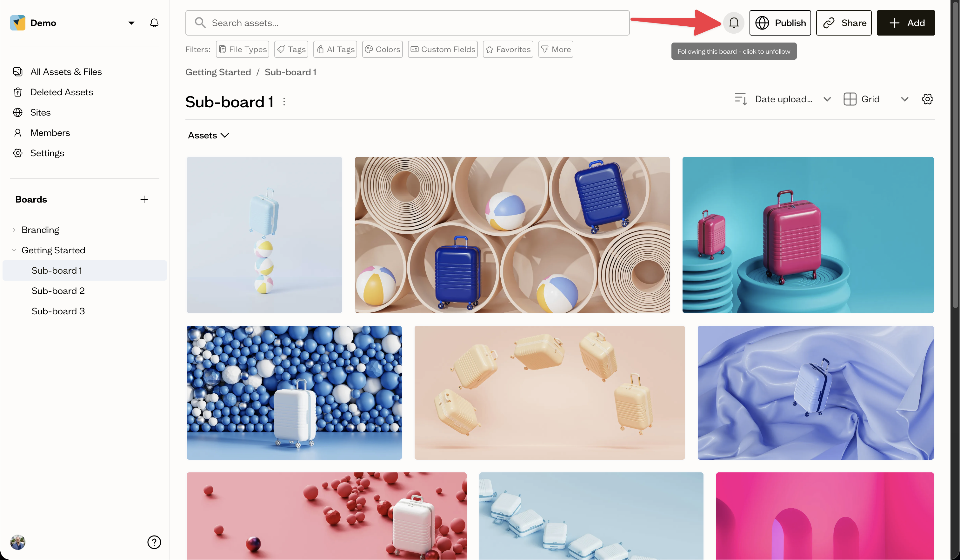The image size is (960, 560).
Task: Open light blue suitcase on balls image
Action: [264, 235]
